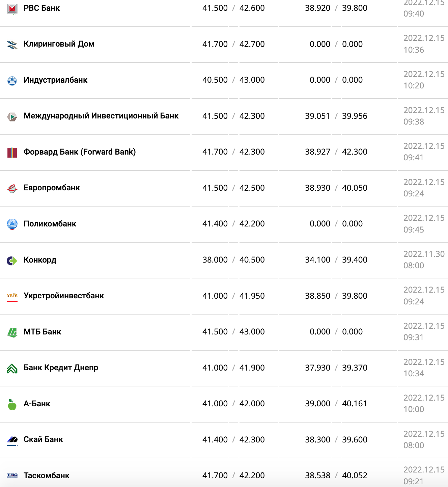Open the Международный Инвестиционный Банк link
This screenshot has height=487, width=448.
[101, 116]
